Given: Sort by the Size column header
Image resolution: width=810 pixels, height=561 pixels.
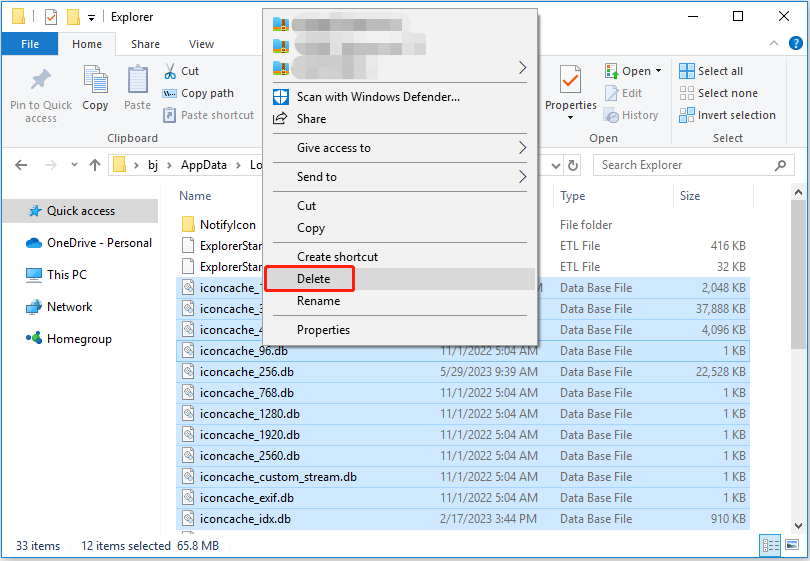Looking at the screenshot, I should [690, 196].
